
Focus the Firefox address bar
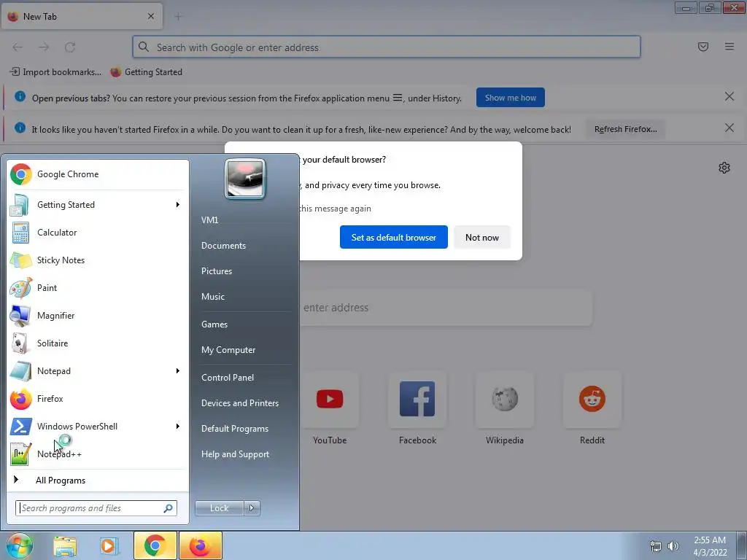387,47
